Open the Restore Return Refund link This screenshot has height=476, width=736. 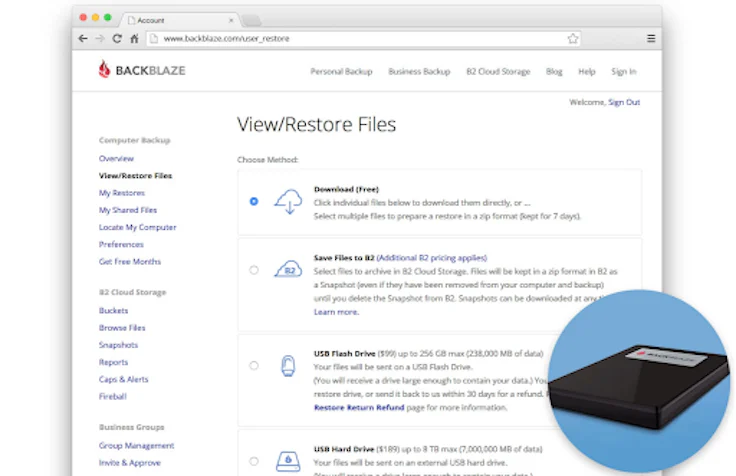(x=359, y=407)
